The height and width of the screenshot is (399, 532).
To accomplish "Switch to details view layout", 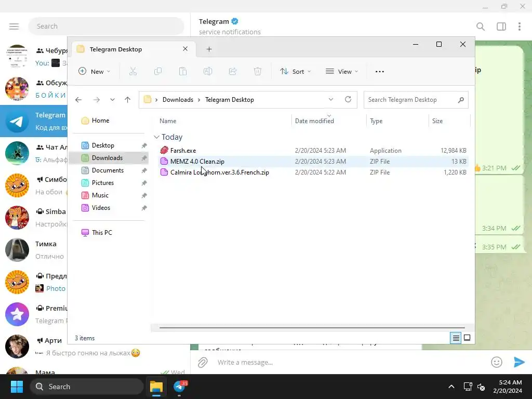I will 456,338.
